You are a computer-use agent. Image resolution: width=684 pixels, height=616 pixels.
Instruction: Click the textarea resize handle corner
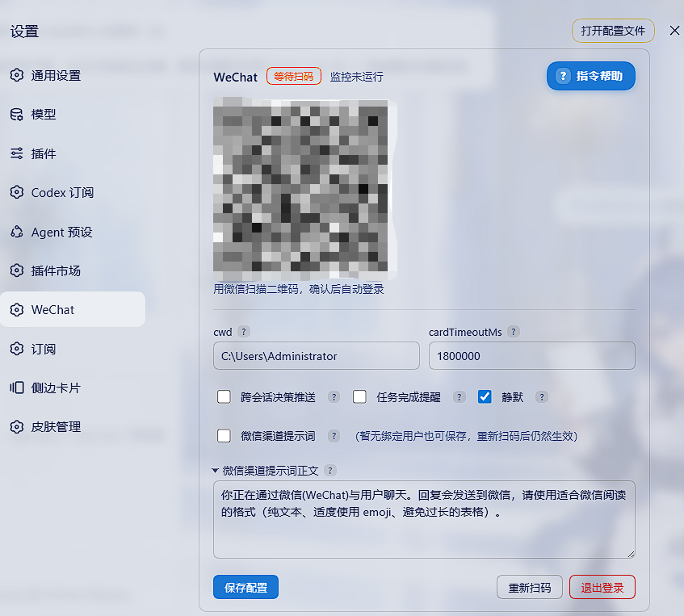tap(631, 554)
